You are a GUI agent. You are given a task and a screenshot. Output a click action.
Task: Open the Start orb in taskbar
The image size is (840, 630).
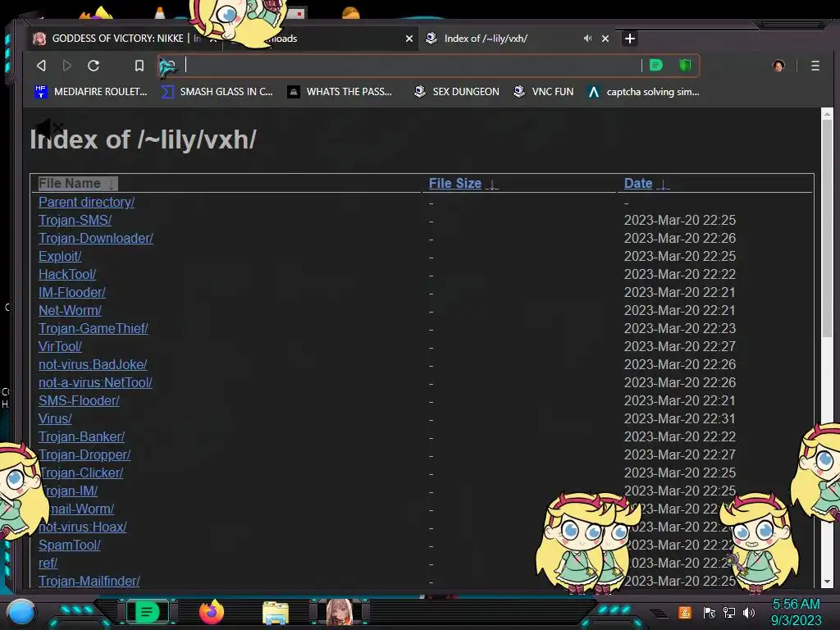21,612
